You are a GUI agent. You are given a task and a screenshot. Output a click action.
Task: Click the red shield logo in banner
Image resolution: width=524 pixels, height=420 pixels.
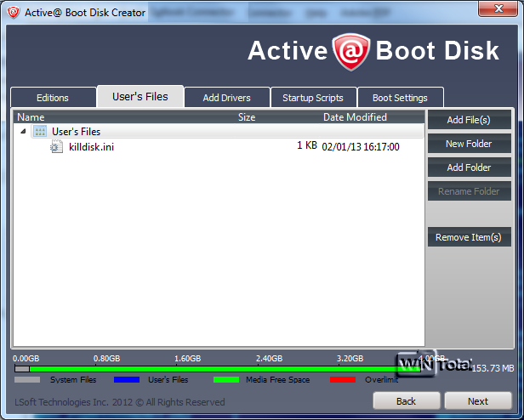[350, 52]
